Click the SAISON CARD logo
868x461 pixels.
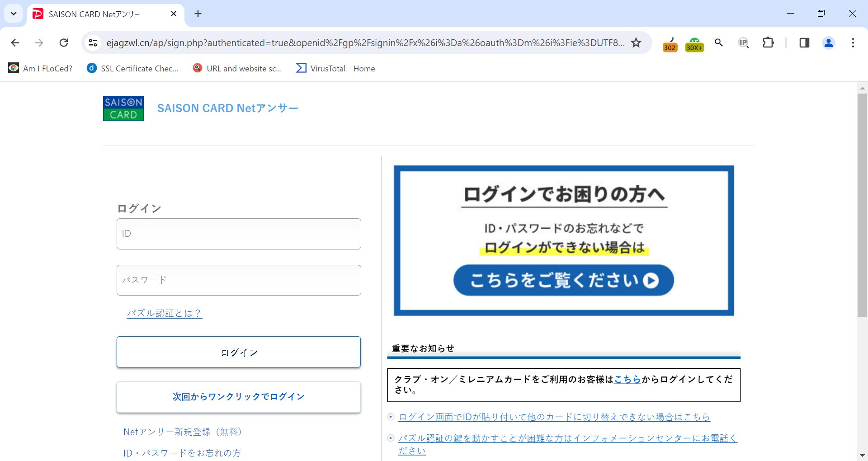123,108
